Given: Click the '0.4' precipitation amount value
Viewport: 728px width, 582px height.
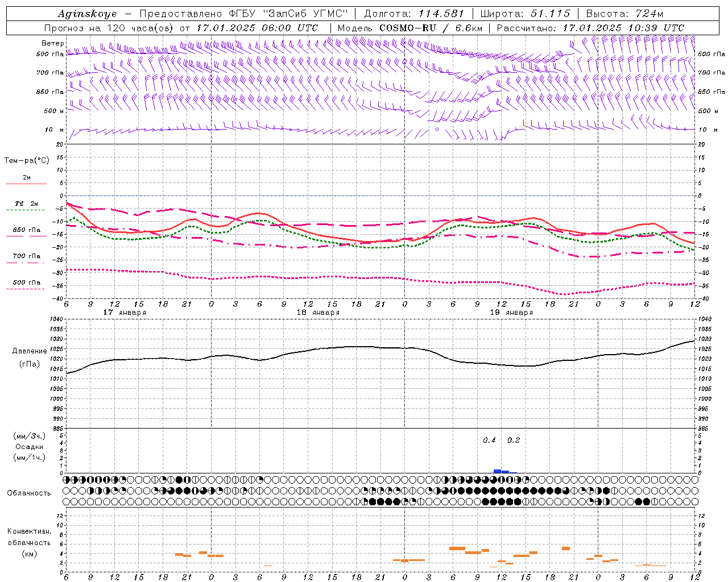Looking at the screenshot, I should [x=489, y=440].
